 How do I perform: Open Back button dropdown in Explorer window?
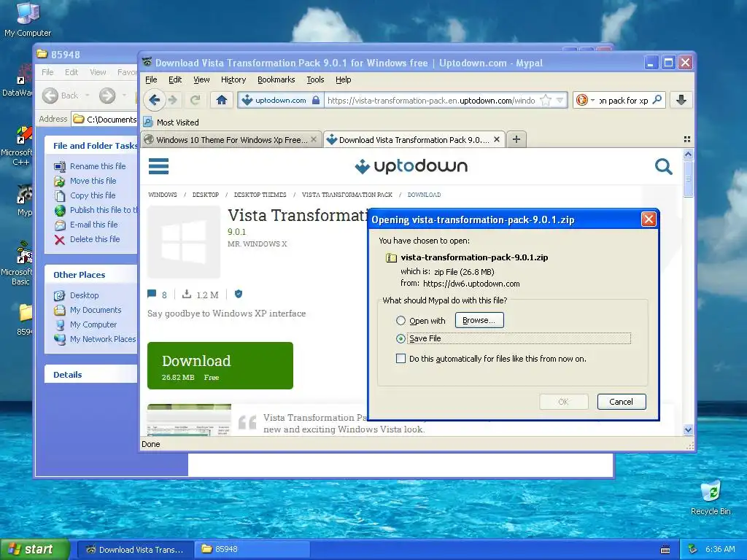coord(88,96)
